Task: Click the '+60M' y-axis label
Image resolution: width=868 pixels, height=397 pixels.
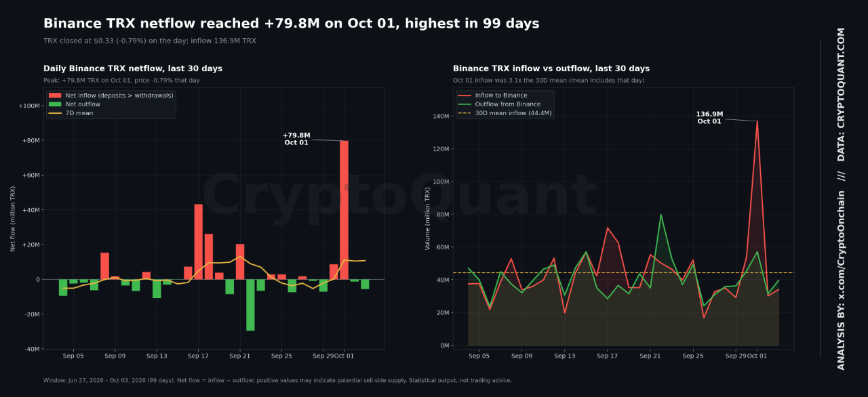Action: click(30, 175)
